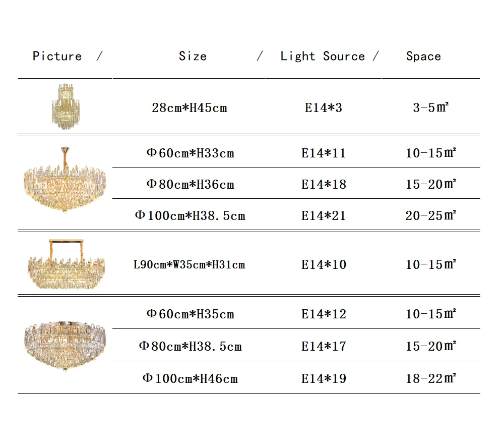Click the Light Source column header
This screenshot has height=444, width=504.
point(323,57)
